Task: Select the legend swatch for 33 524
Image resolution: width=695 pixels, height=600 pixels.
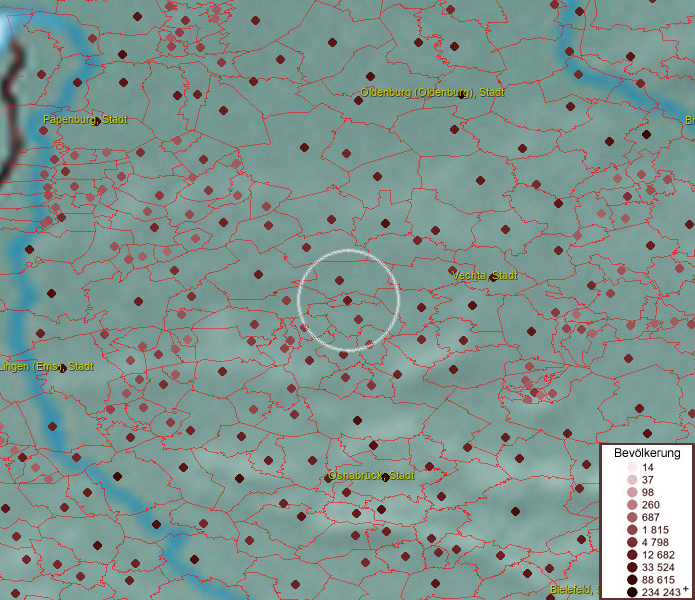Action: (x=632, y=567)
